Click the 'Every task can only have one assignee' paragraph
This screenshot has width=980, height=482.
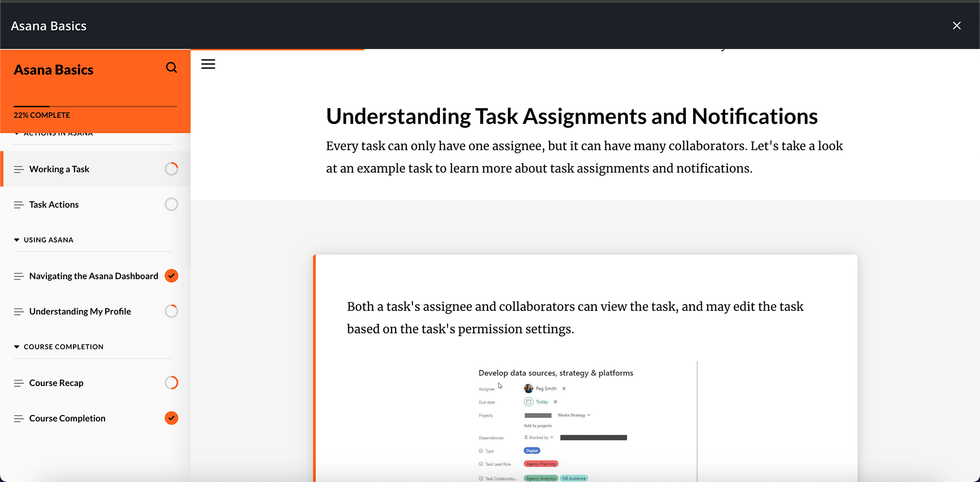point(584,157)
